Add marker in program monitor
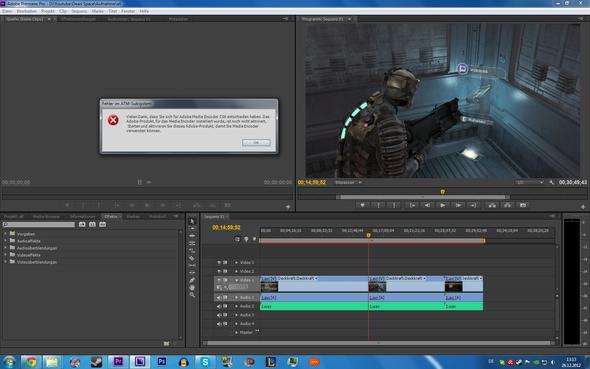590x369 pixels. tap(362, 205)
